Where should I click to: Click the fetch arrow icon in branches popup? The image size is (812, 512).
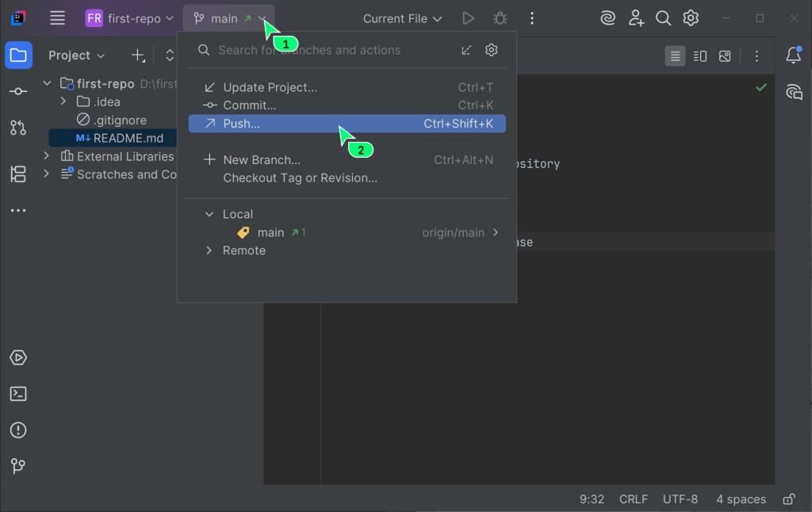click(466, 50)
